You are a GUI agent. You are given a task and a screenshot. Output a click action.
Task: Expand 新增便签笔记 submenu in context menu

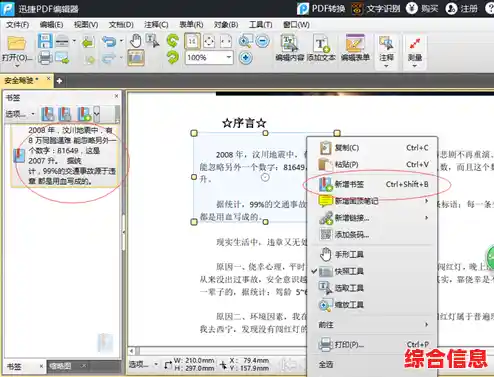click(426, 201)
